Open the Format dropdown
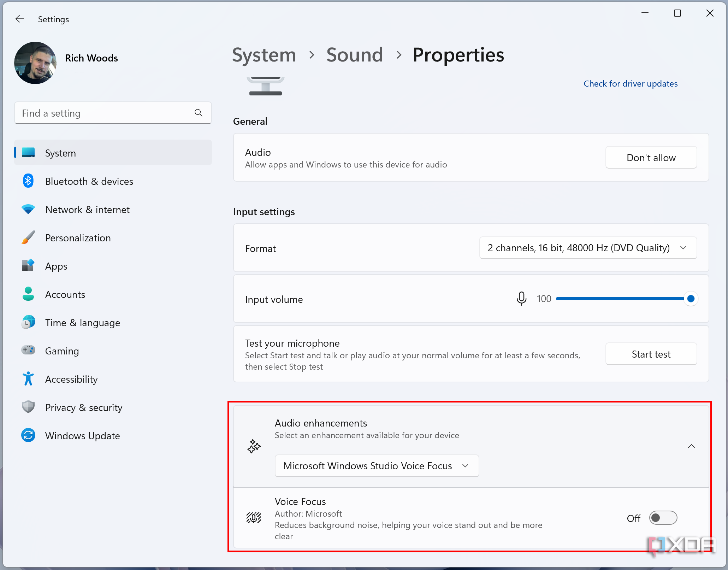The height and width of the screenshot is (570, 728). [587, 248]
